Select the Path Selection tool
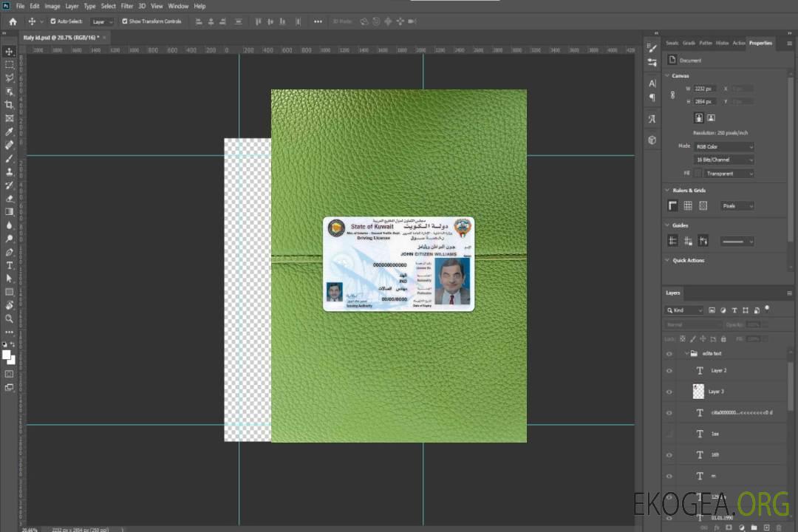The height and width of the screenshot is (532, 798). (9, 279)
